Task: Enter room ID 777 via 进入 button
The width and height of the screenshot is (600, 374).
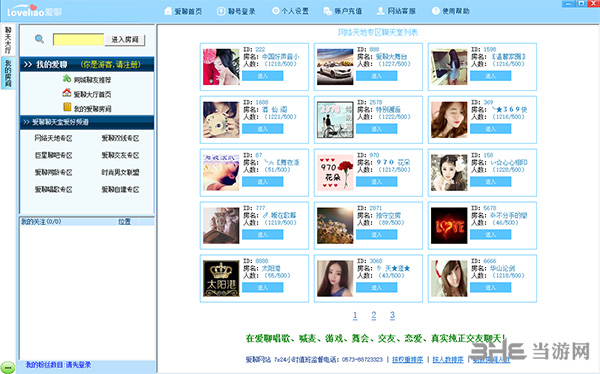Action: 262,234
